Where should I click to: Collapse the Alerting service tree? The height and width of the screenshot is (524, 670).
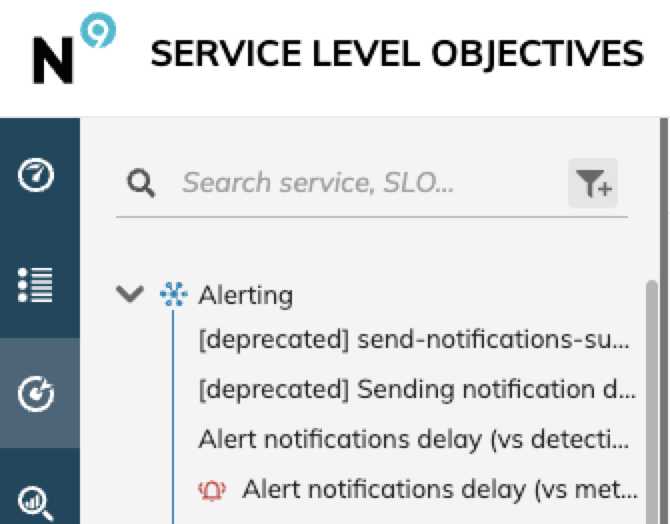(x=130, y=294)
